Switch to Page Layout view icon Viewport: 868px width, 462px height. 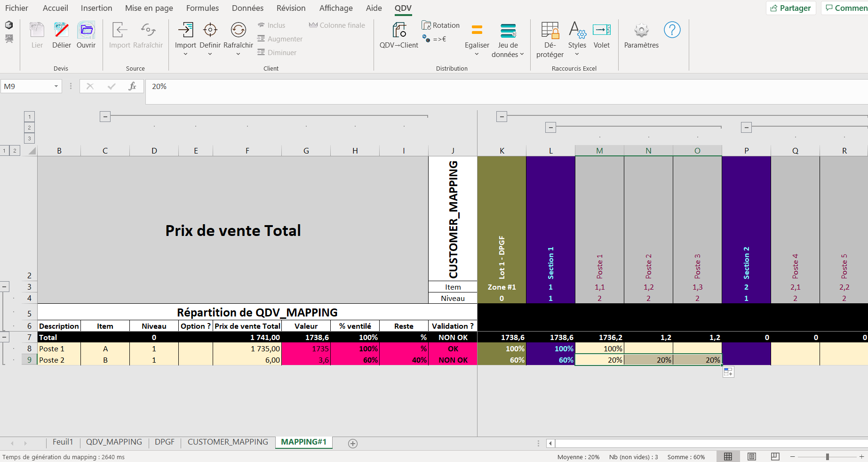(x=751, y=456)
